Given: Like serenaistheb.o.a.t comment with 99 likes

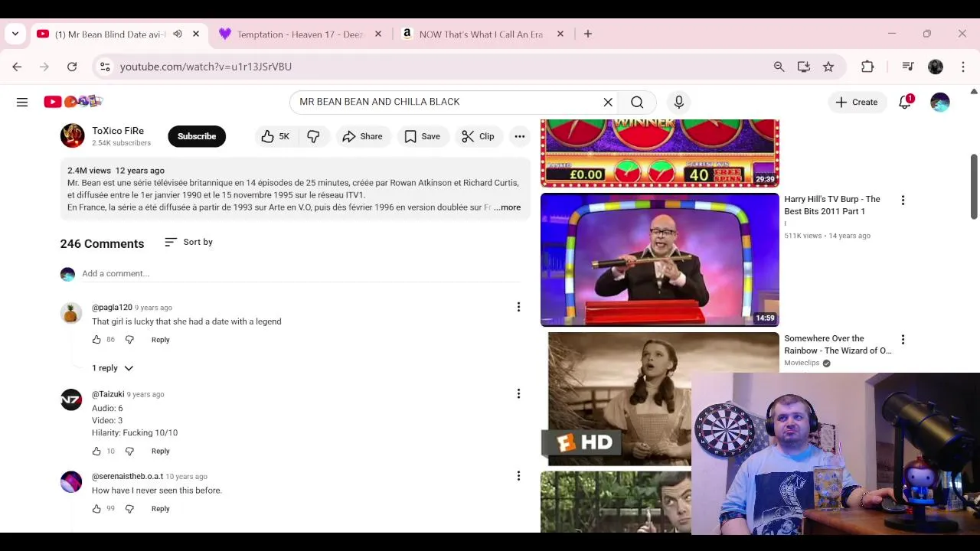Looking at the screenshot, I should (96, 509).
